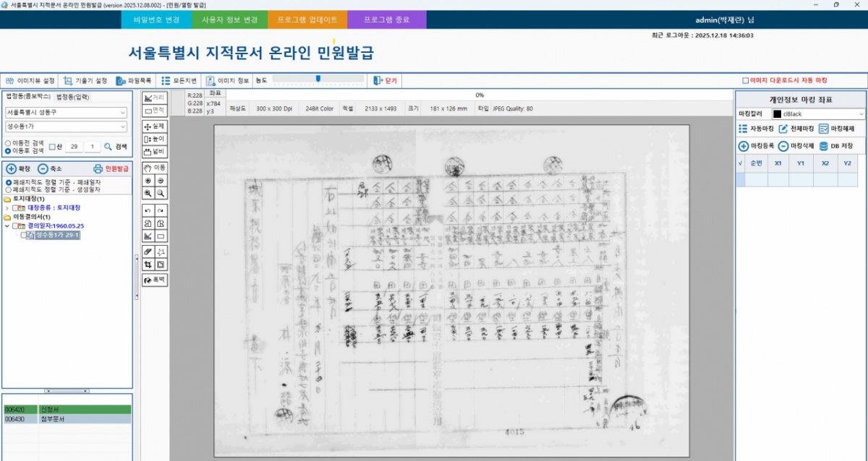This screenshot has height=461, width=868.
Task: Fit image to width with 넓비 tool
Action: (155, 152)
